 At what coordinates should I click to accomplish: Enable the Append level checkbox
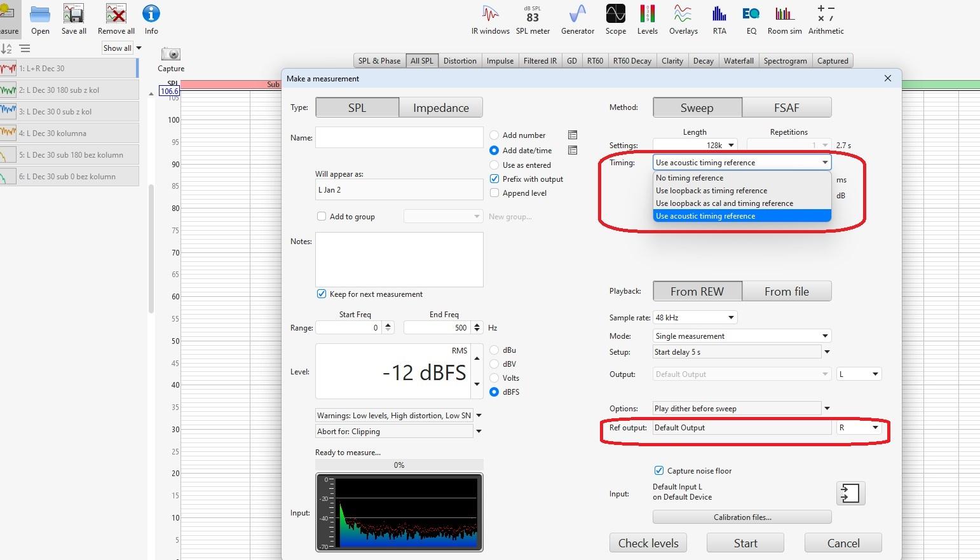point(494,193)
